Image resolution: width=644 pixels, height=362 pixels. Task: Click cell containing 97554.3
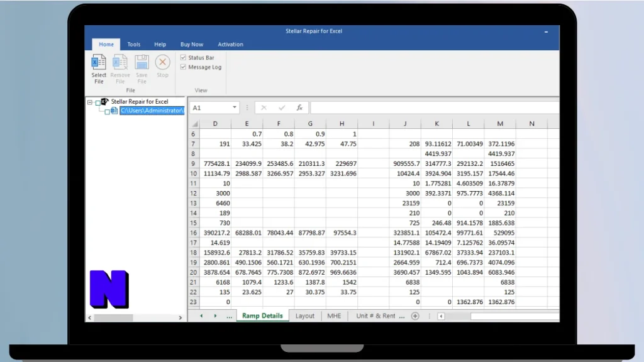(x=341, y=233)
